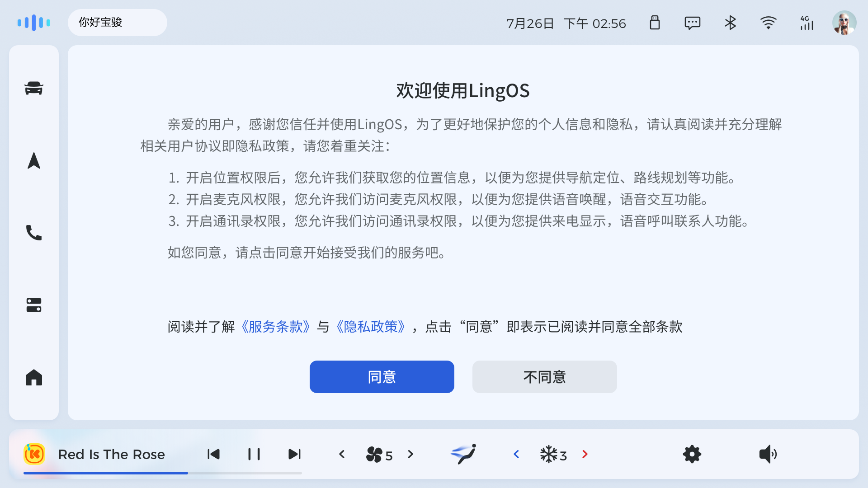Image resolution: width=868 pixels, height=488 pixels.
Task: Pause the current song
Action: (x=254, y=454)
